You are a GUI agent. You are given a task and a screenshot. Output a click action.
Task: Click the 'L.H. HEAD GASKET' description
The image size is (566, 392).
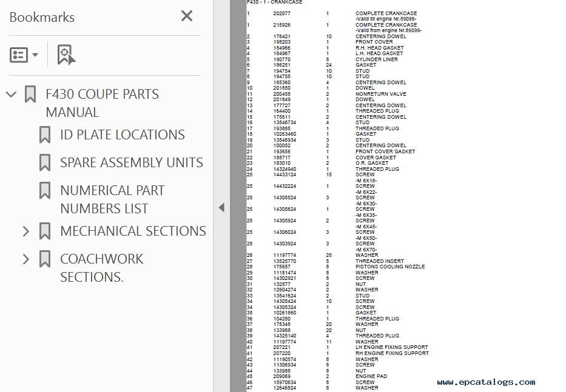[379, 53]
